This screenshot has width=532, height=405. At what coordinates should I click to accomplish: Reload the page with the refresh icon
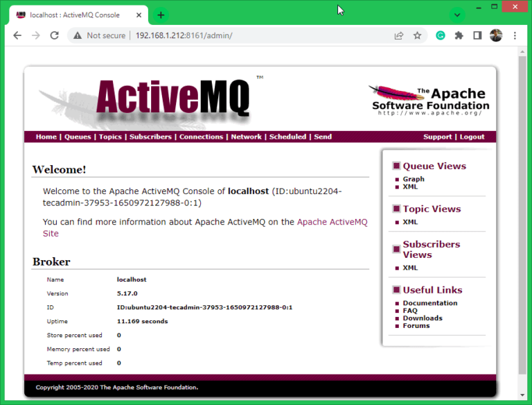tap(54, 35)
